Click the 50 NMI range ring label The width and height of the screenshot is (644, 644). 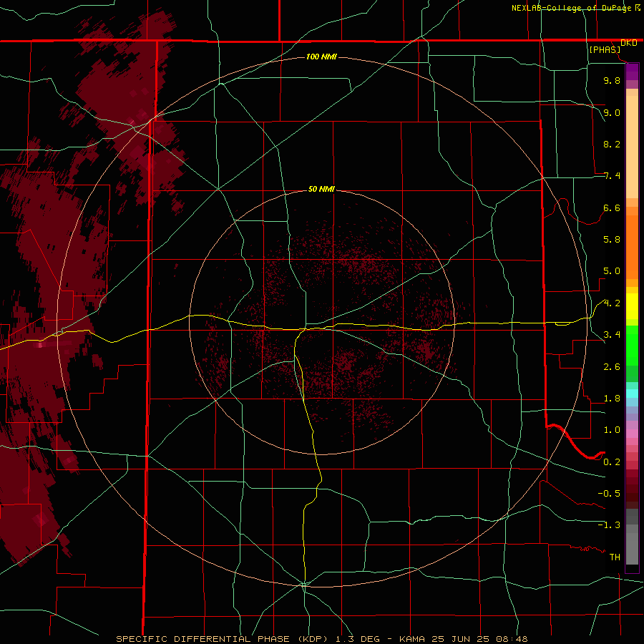[321, 189]
